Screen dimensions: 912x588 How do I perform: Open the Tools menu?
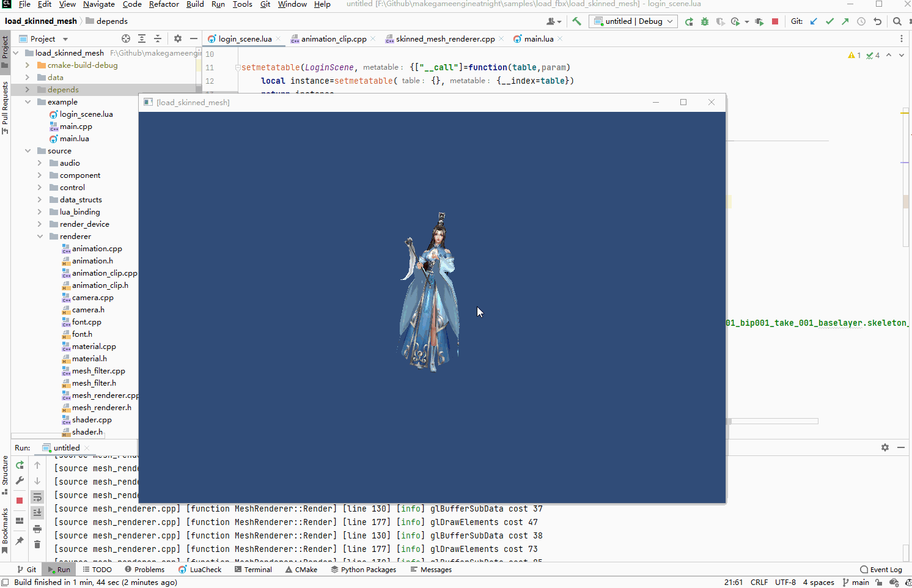pyautogui.click(x=242, y=4)
